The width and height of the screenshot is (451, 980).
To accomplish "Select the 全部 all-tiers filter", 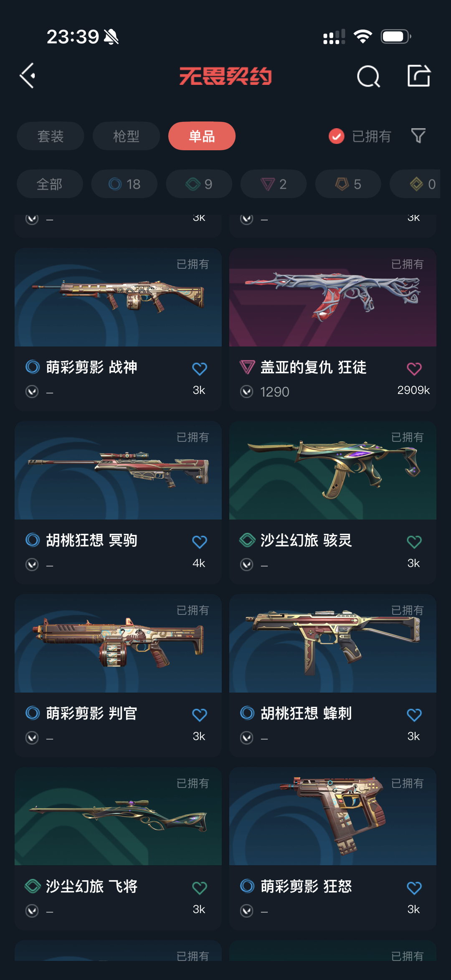I will pos(50,184).
